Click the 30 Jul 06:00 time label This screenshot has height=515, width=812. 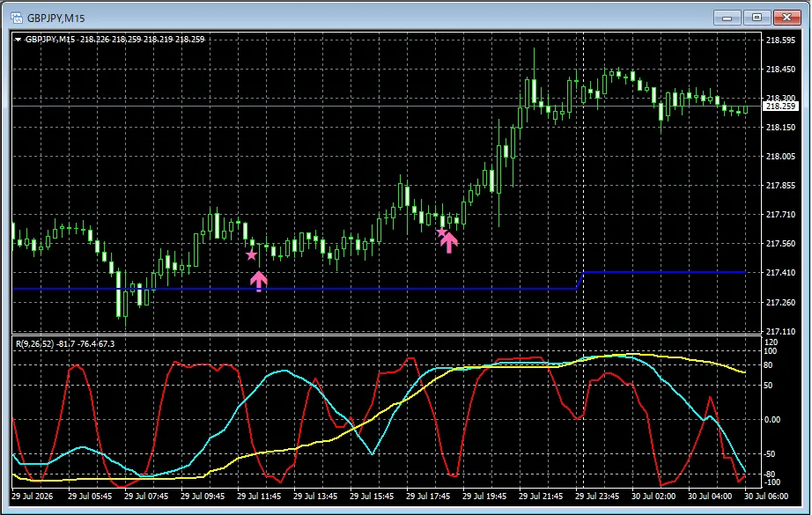[766, 496]
